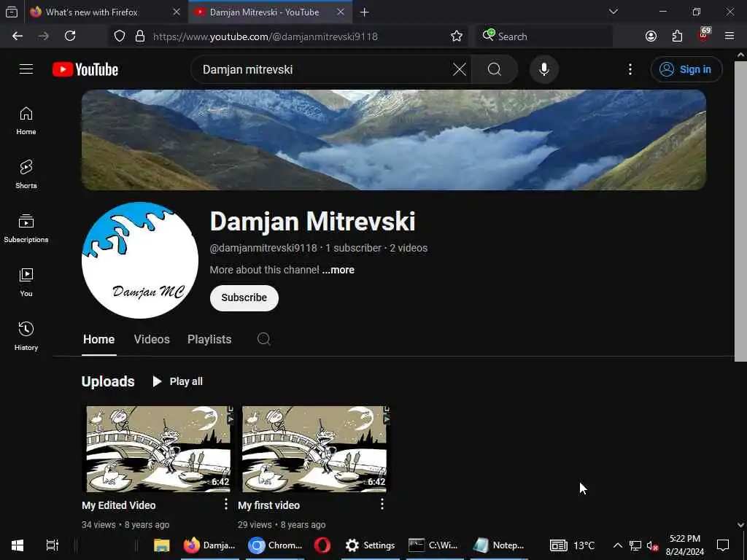This screenshot has height=560, width=747.
Task: Open Firefox account icon
Action: (651, 36)
